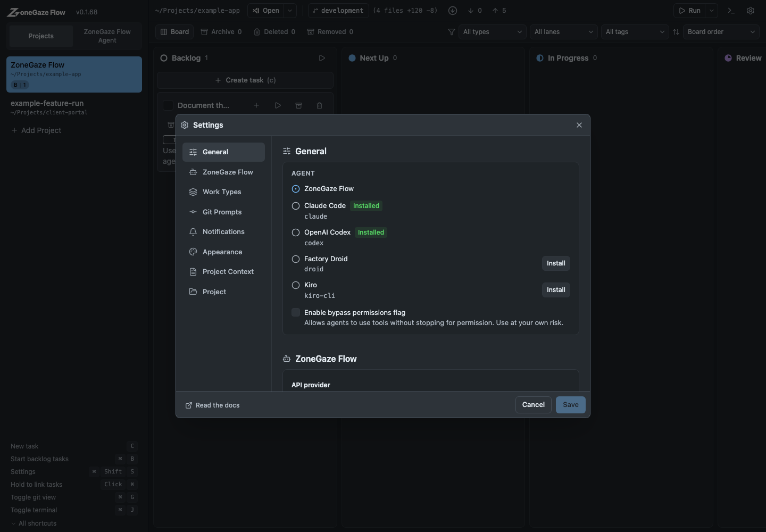Click Add Project
Image resolution: width=766 pixels, height=532 pixels.
point(36,130)
